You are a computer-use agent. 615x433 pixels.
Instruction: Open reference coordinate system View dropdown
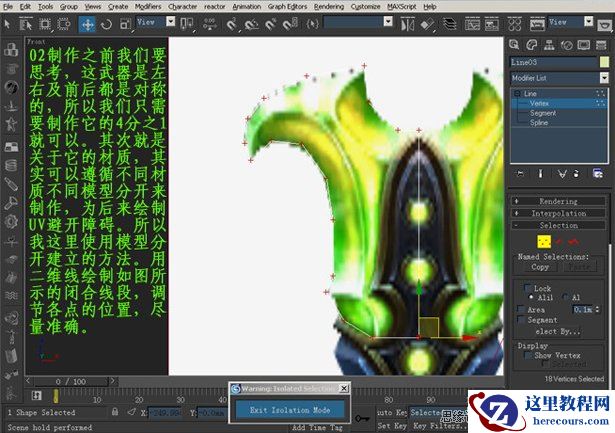pyautogui.click(x=171, y=22)
